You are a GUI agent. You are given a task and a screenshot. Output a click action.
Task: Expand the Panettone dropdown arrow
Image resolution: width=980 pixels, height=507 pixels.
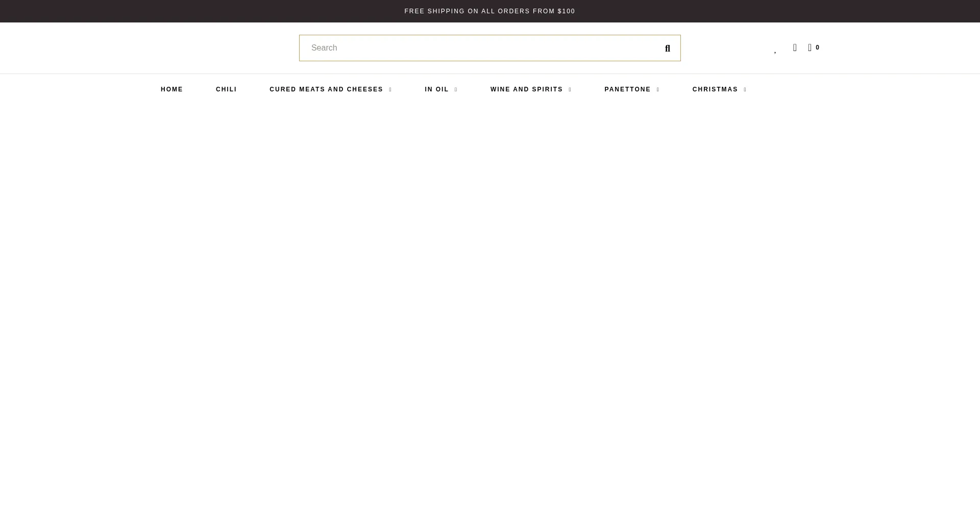[x=658, y=90]
